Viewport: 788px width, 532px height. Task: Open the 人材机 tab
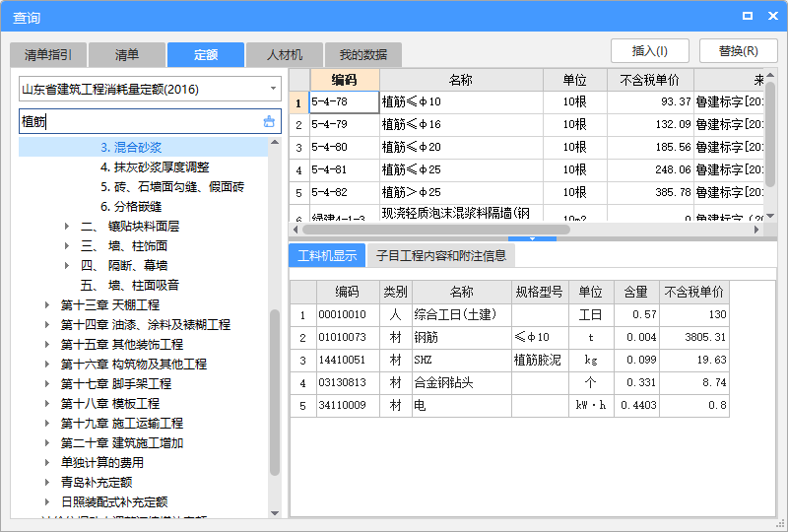pos(285,55)
